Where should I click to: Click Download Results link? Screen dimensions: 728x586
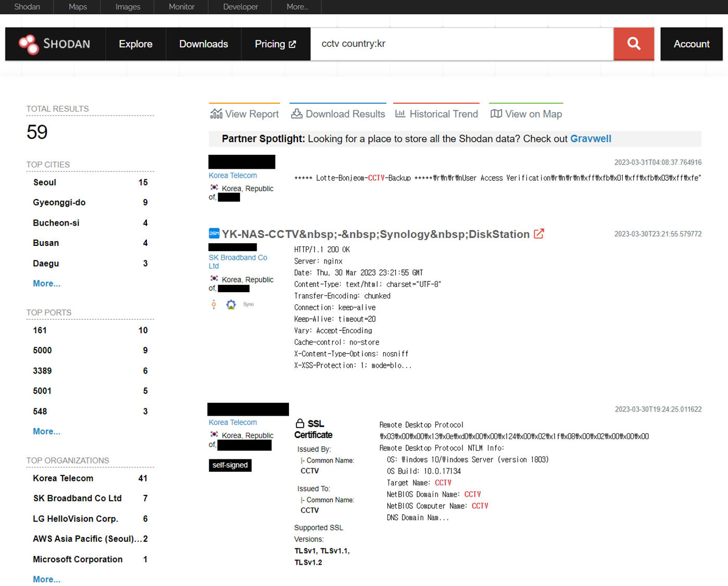pyautogui.click(x=338, y=114)
